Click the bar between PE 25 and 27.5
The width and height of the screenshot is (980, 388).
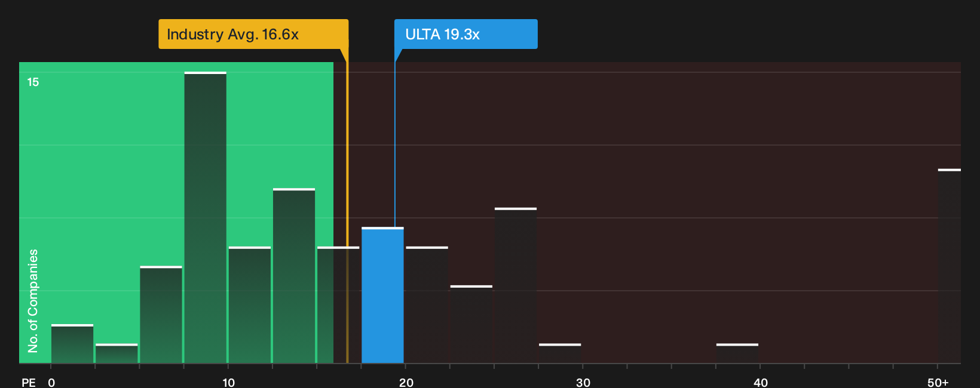tap(516, 285)
